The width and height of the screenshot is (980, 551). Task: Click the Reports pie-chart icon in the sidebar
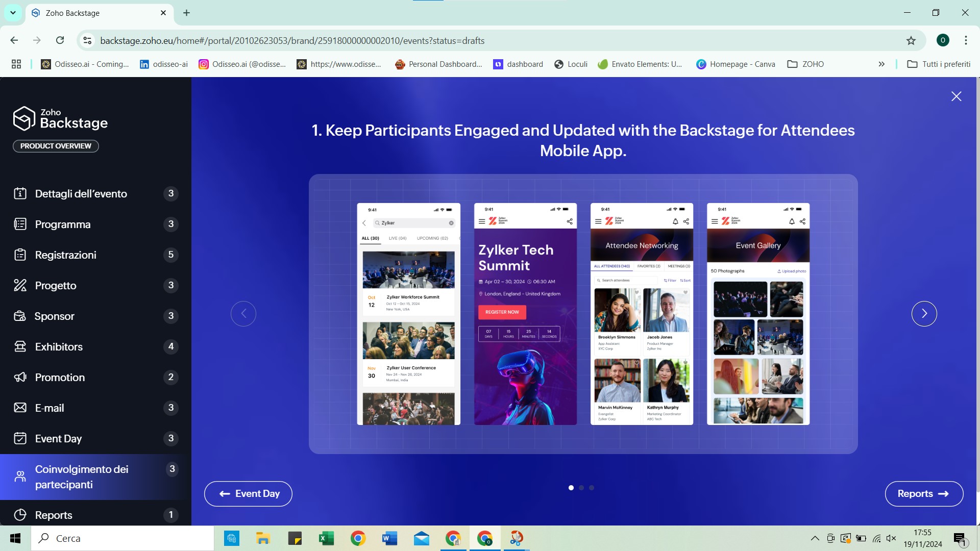20,515
